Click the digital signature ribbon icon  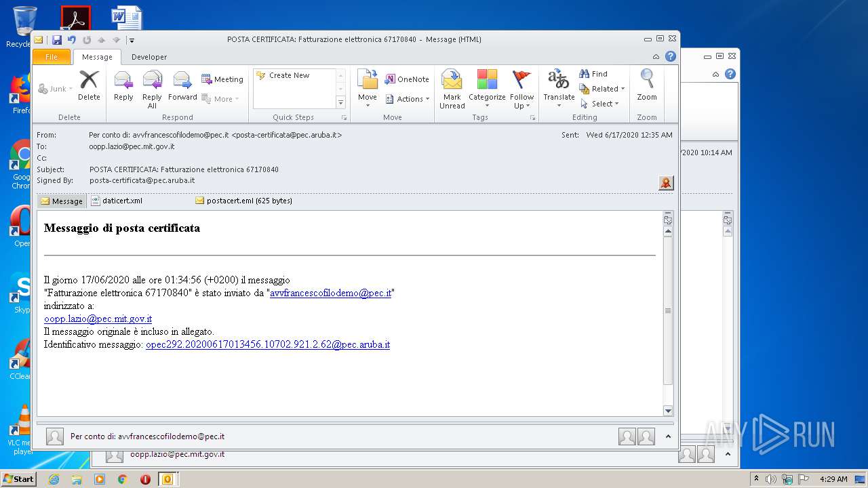(666, 183)
